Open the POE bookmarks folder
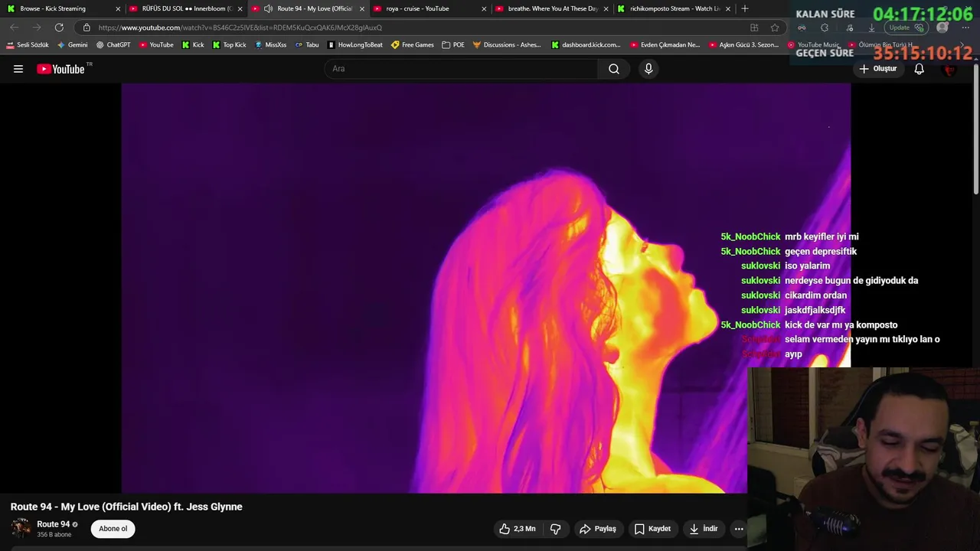980x551 pixels. point(453,45)
